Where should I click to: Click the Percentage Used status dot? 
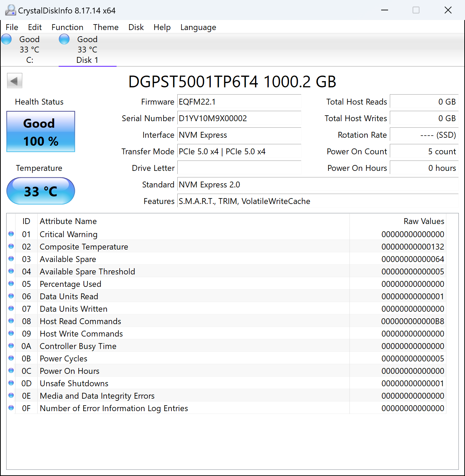click(x=11, y=284)
